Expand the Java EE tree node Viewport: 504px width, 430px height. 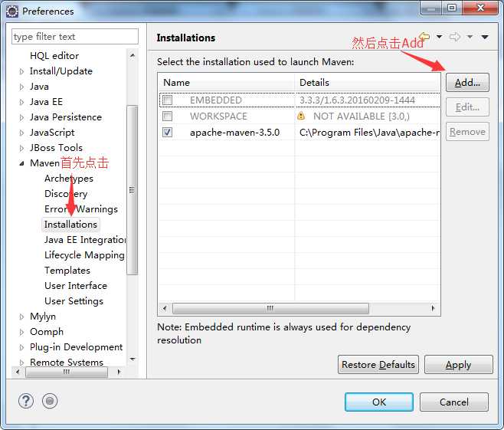tap(21, 102)
